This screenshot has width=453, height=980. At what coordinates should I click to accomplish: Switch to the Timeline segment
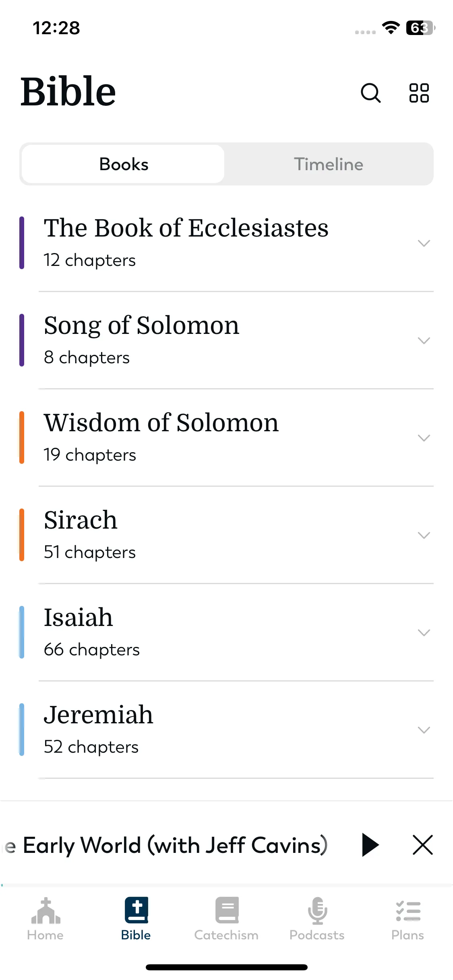329,164
